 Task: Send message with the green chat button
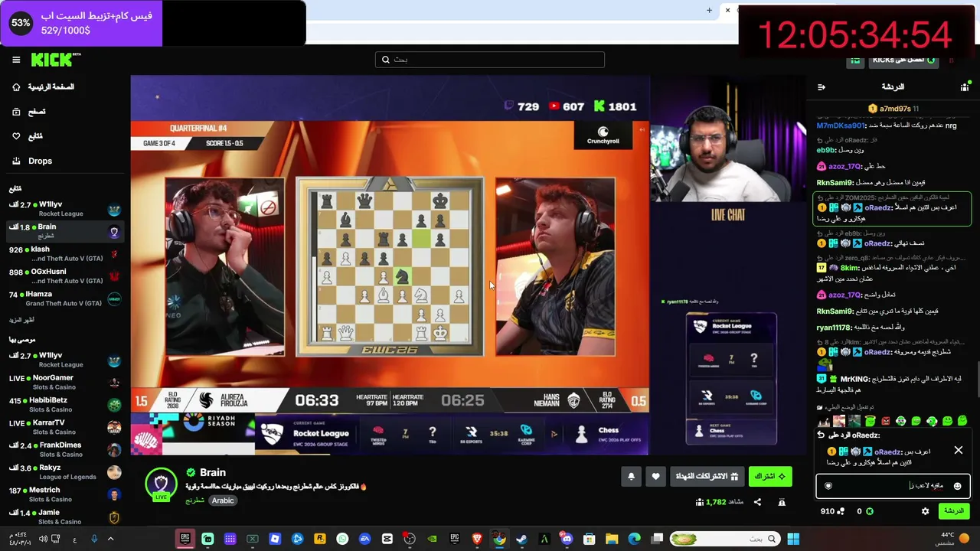click(x=954, y=511)
